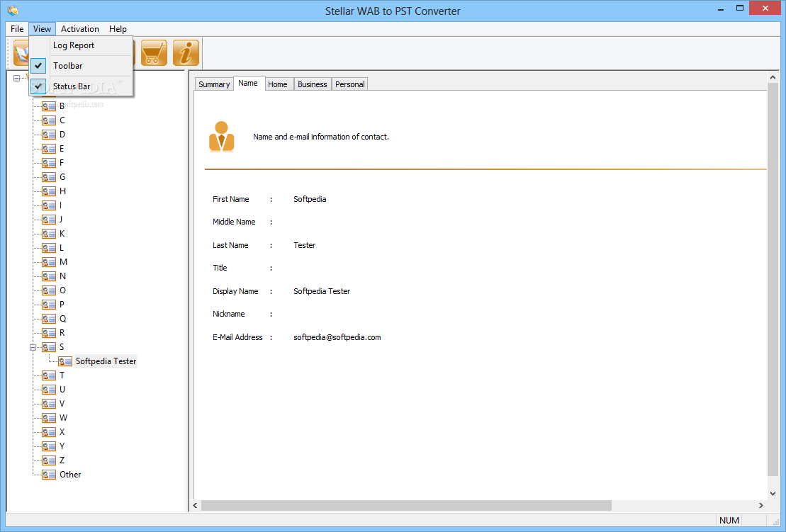Select the U letter group
Screen dimensions: 786x532
click(x=62, y=389)
